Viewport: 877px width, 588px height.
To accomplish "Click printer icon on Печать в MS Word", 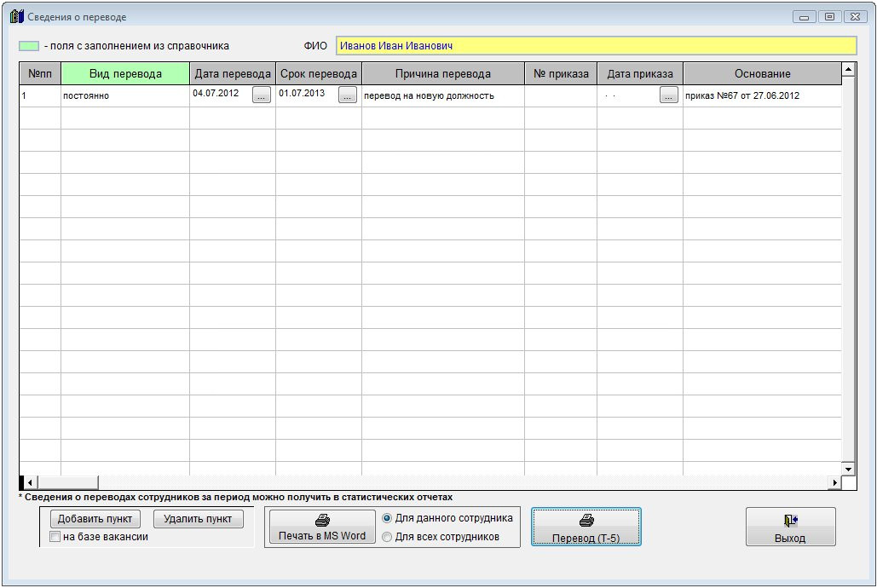I will click(x=322, y=521).
